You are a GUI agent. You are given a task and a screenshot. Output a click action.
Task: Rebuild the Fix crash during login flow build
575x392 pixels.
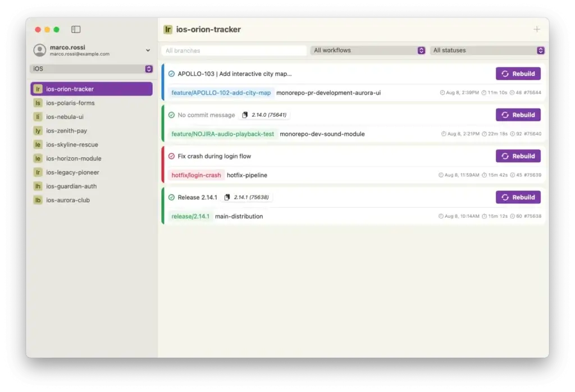pyautogui.click(x=518, y=156)
